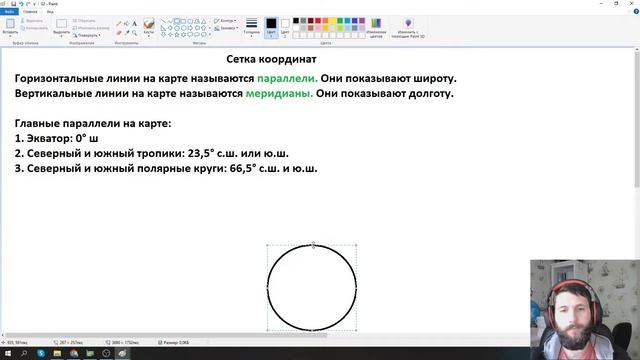The width and height of the screenshot is (640, 360).
Task: Open Skype from the taskbar
Action: coord(41,353)
